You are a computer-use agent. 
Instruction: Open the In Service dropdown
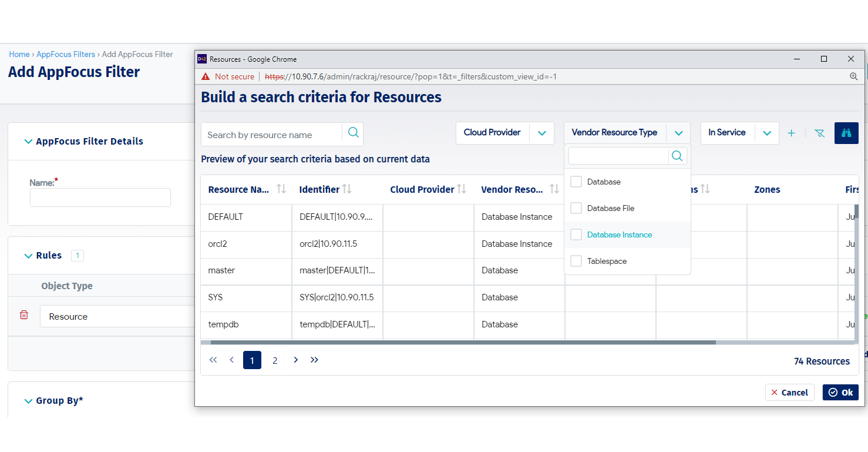click(x=766, y=133)
